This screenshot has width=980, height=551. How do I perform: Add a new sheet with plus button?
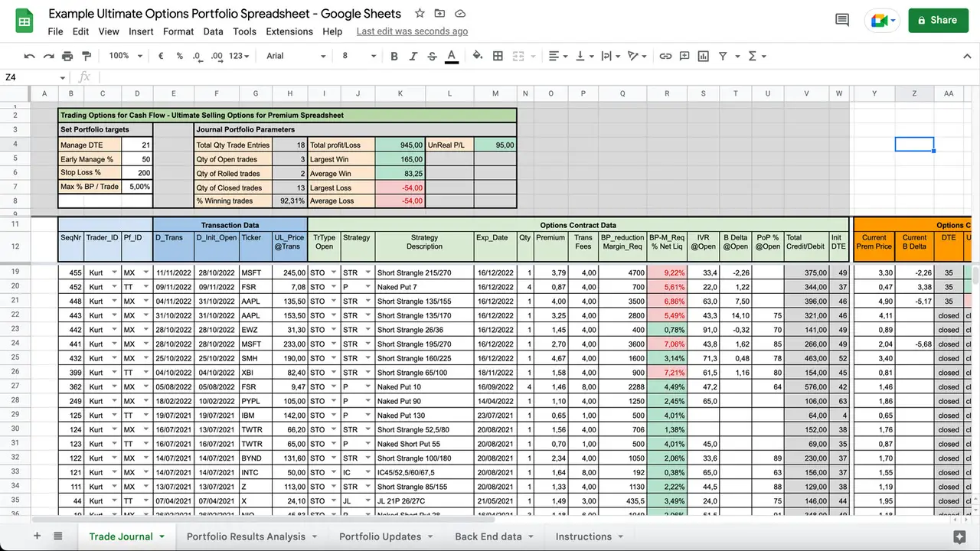[x=37, y=536]
